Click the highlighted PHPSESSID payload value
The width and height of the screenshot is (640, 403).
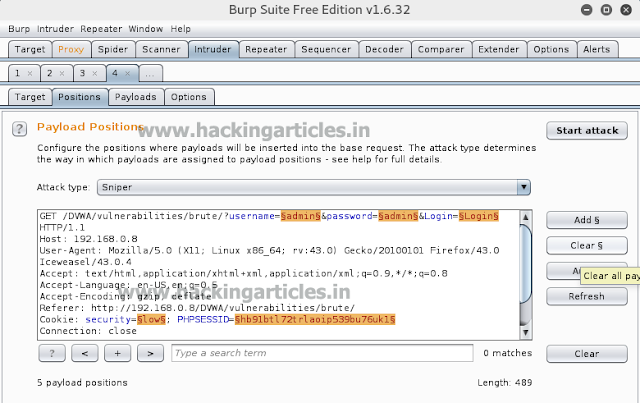[x=315, y=319]
